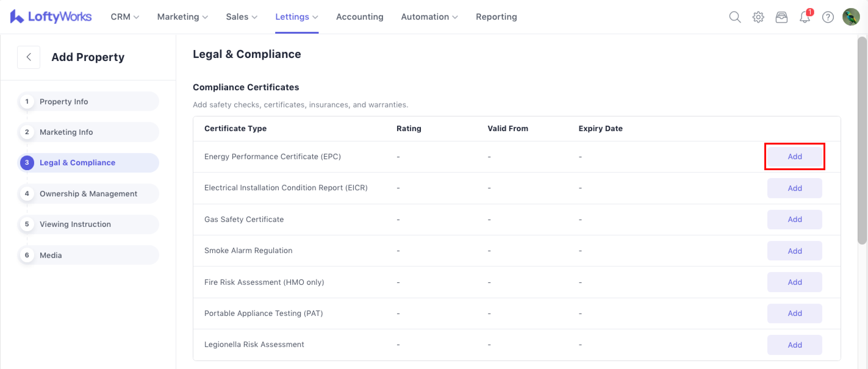Open the help question mark icon

pyautogui.click(x=827, y=17)
